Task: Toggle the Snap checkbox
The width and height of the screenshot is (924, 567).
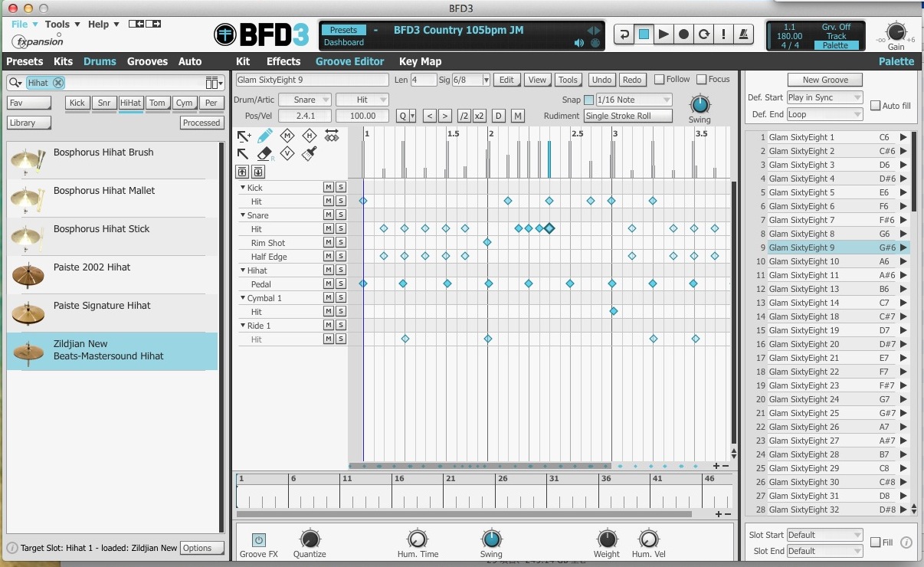Action: click(588, 100)
